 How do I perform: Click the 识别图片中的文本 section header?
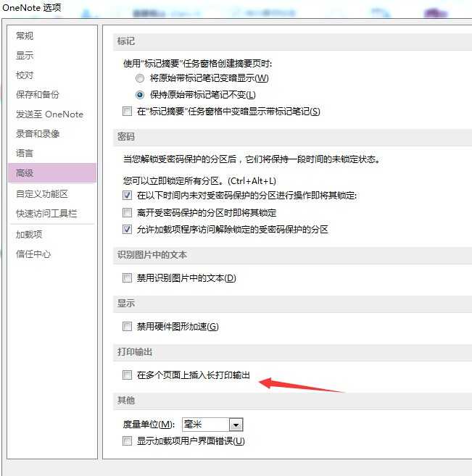[152, 255]
